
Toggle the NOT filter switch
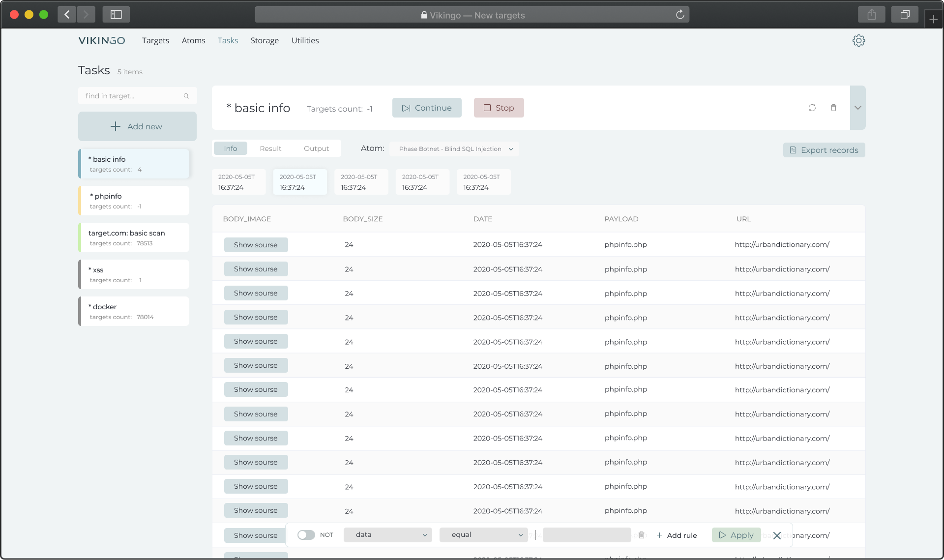[306, 535]
